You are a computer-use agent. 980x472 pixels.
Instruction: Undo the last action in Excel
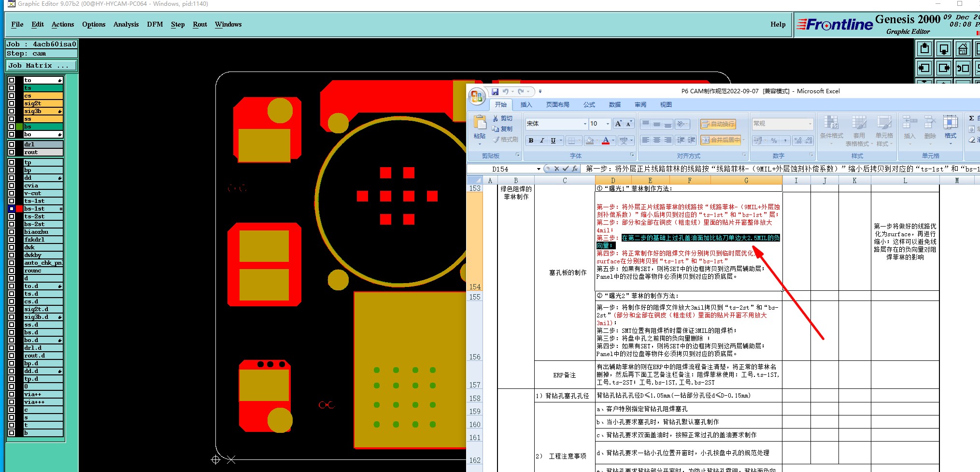tap(505, 91)
